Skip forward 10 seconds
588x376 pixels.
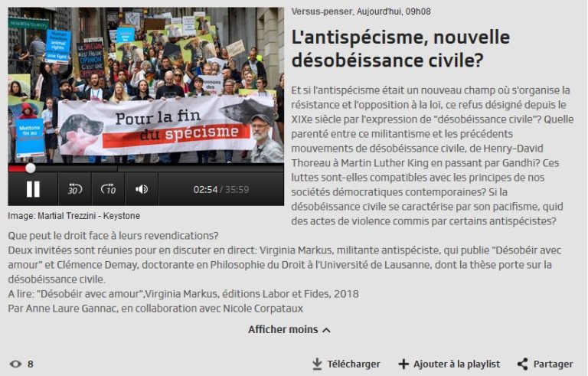[x=108, y=189]
